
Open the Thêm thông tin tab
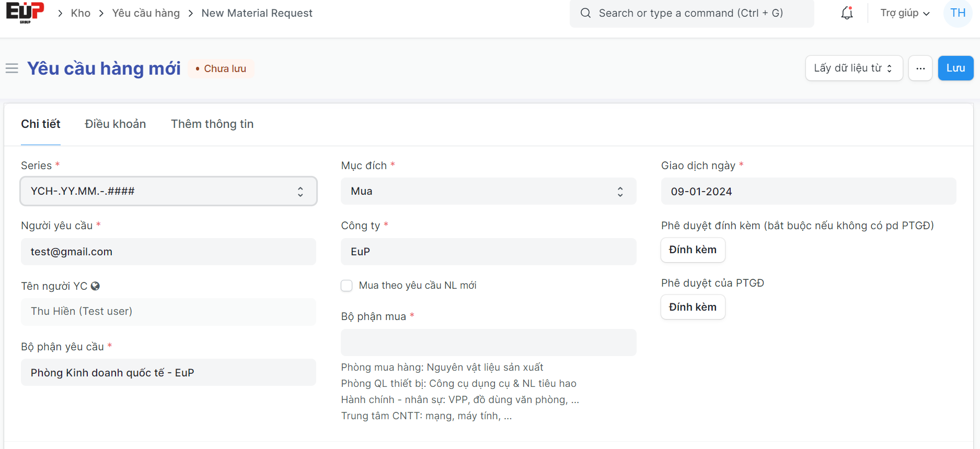coord(212,124)
